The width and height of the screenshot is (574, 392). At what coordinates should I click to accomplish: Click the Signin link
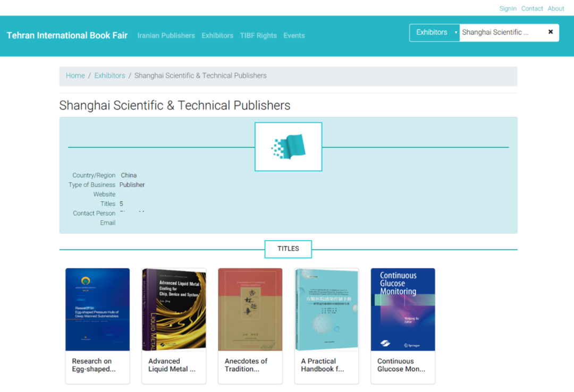[x=508, y=8]
